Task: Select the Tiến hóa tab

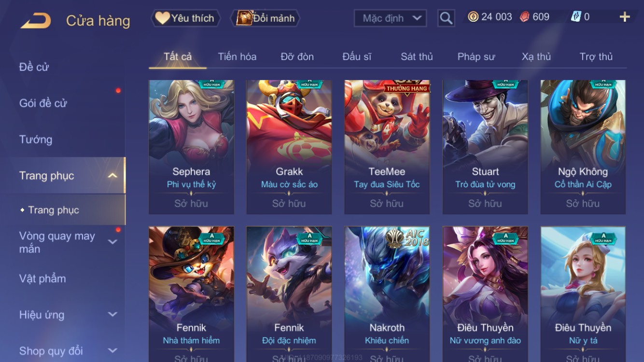Action: (237, 56)
